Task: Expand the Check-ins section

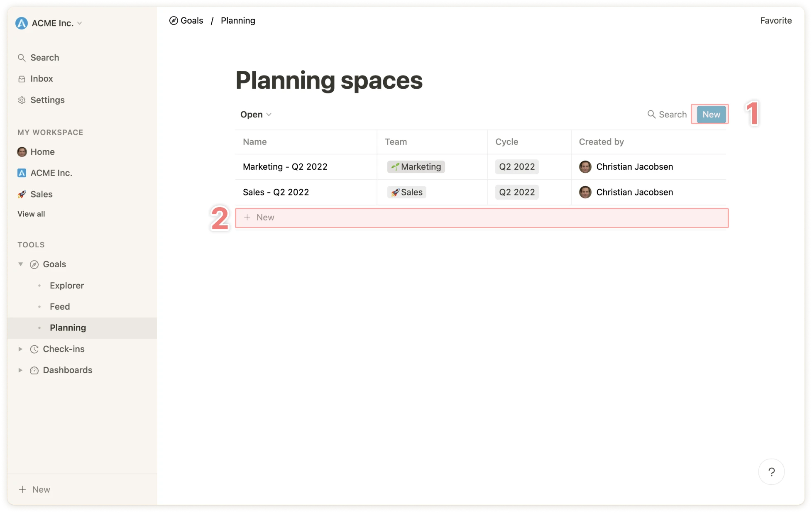Action: (x=20, y=349)
